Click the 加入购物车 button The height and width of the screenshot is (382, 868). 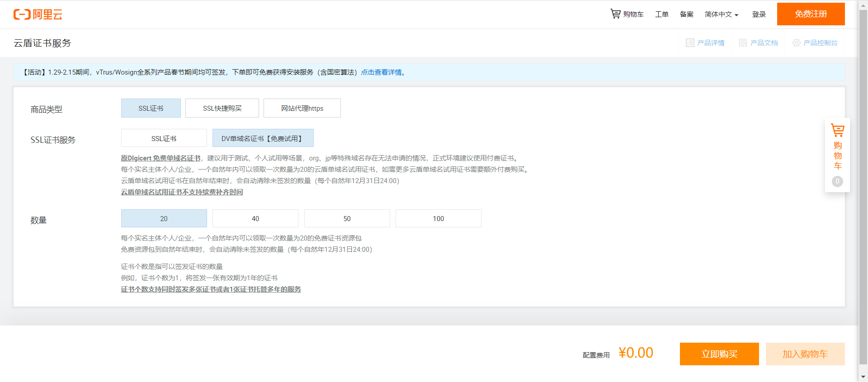tap(805, 354)
